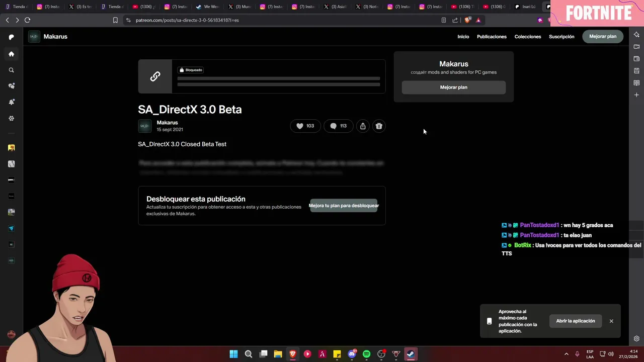Switch to the 'Inari Lú' browser tab
This screenshot has height=362, width=644.
pyautogui.click(x=525, y=7)
